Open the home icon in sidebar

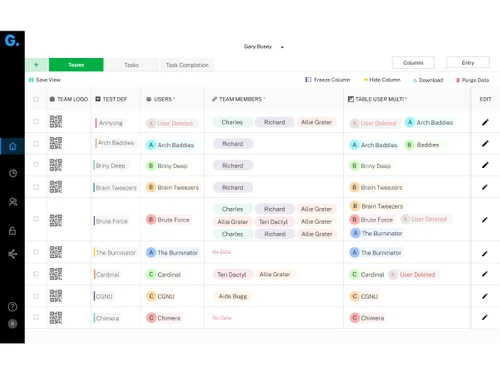pos(13,146)
